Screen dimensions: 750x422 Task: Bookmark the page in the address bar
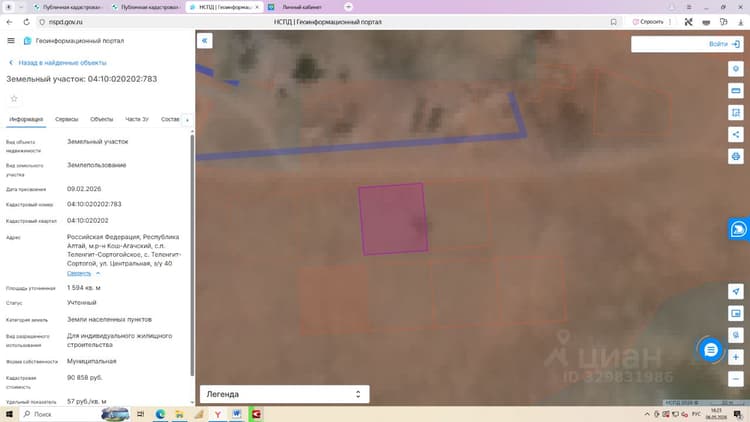pos(614,22)
